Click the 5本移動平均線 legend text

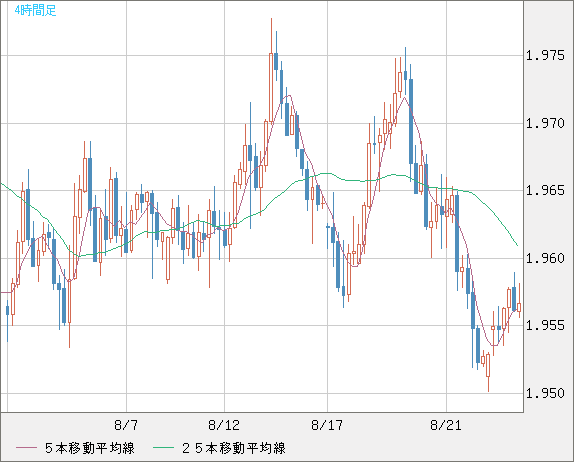tap(90, 448)
